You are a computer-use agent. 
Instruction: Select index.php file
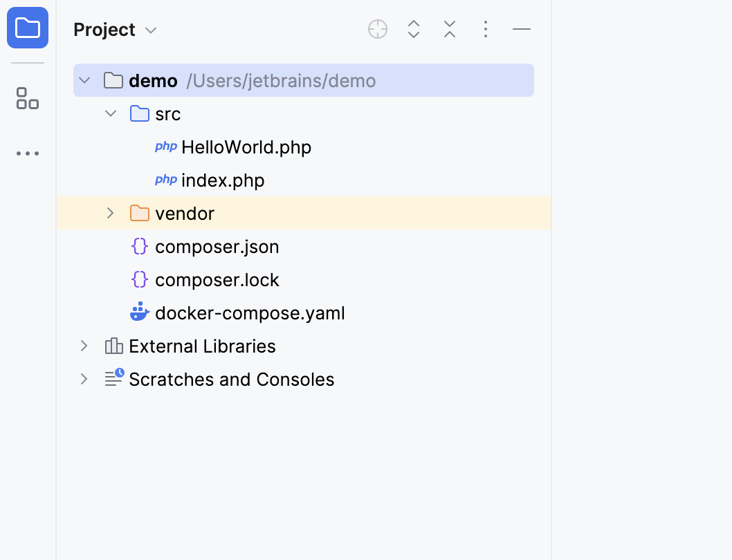pos(223,180)
